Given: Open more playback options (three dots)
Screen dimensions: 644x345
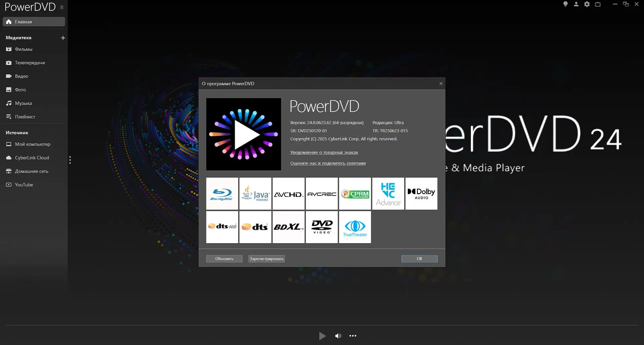Looking at the screenshot, I should coord(353,336).
